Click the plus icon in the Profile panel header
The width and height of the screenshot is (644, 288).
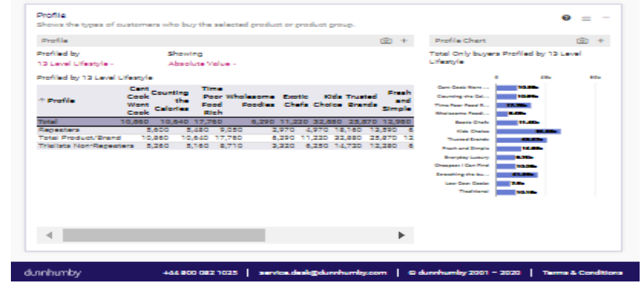point(403,41)
